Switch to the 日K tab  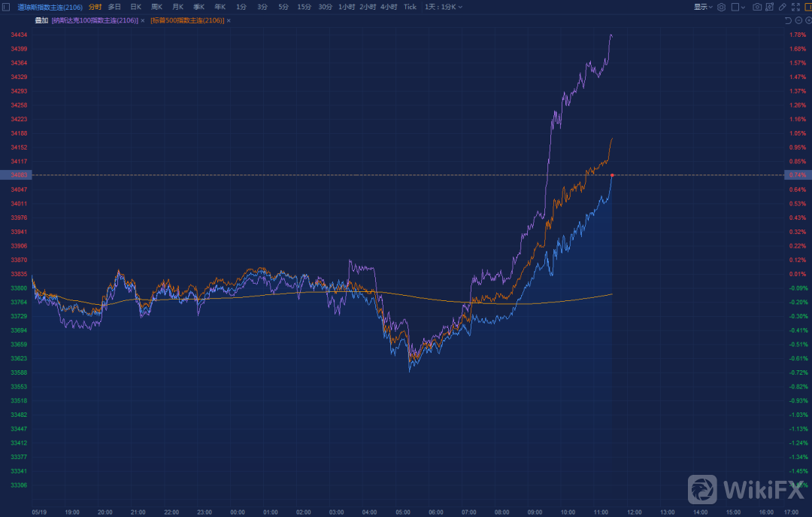tap(135, 7)
